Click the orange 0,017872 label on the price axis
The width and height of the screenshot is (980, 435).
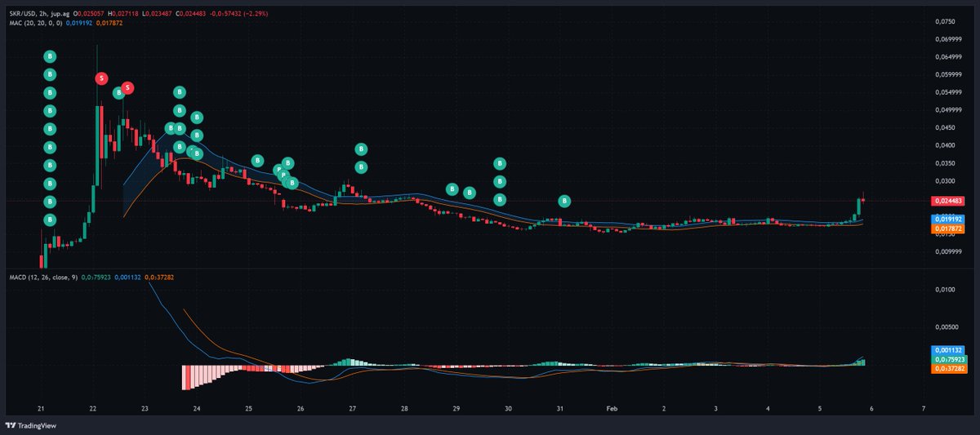point(949,229)
